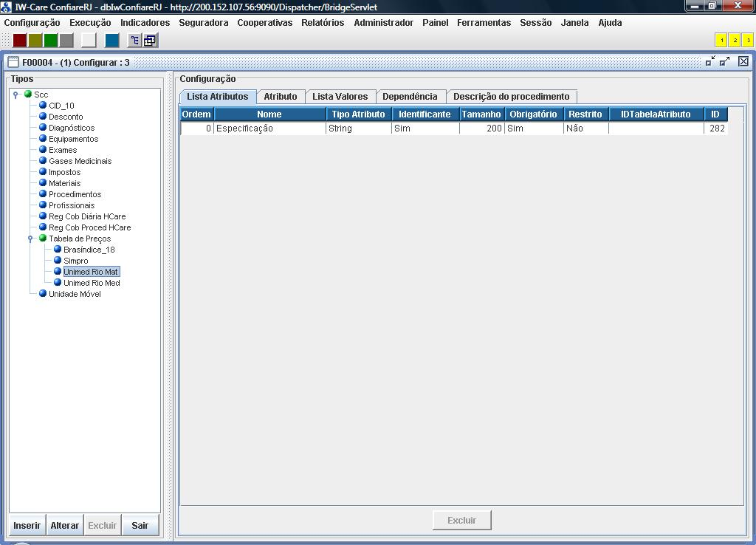The image size is (756, 545).
Task: Click the yellow button numbered 3
Action: coord(748,40)
